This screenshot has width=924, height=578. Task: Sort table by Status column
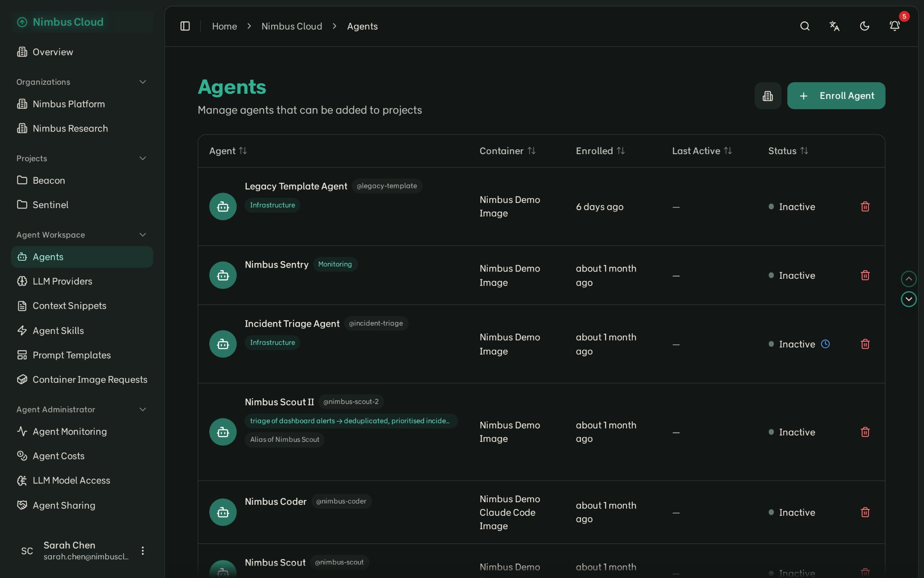click(788, 151)
